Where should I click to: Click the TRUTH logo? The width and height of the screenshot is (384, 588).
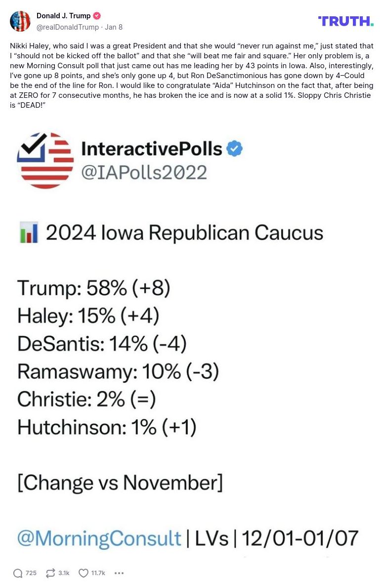pyautogui.click(x=345, y=21)
